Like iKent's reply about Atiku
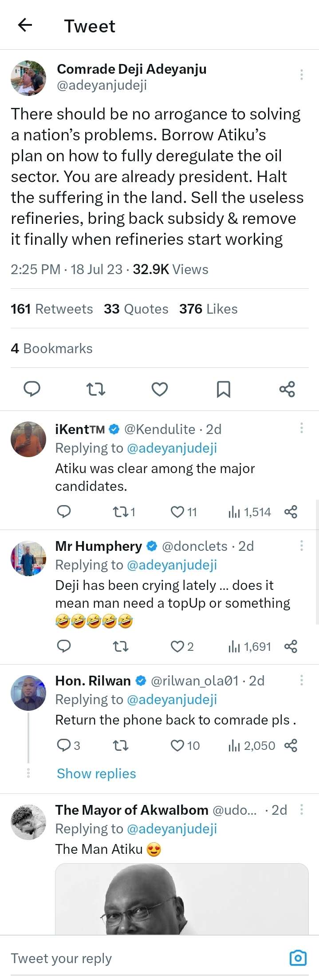This screenshot has height=980, width=319. (x=178, y=512)
